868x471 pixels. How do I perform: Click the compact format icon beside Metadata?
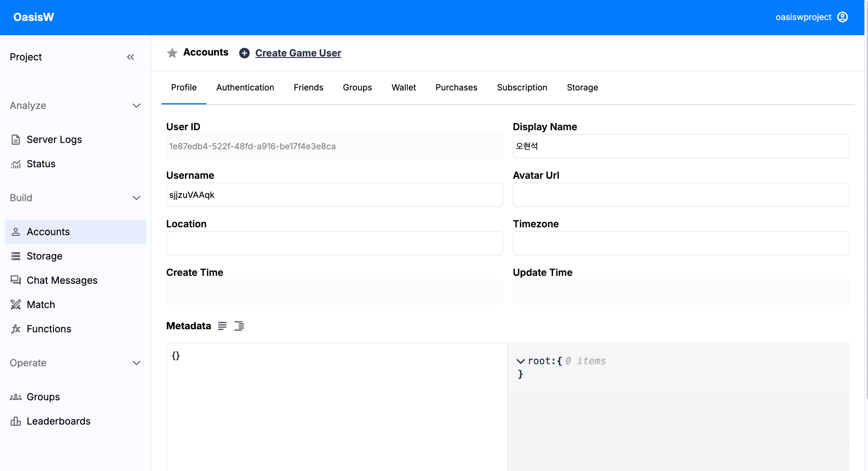pyautogui.click(x=222, y=326)
